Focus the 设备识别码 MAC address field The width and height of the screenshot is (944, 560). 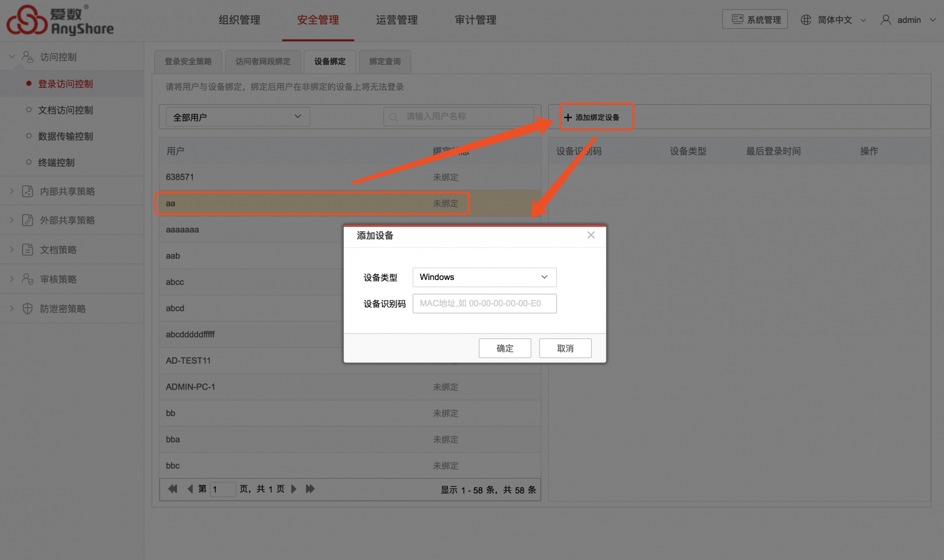point(484,304)
